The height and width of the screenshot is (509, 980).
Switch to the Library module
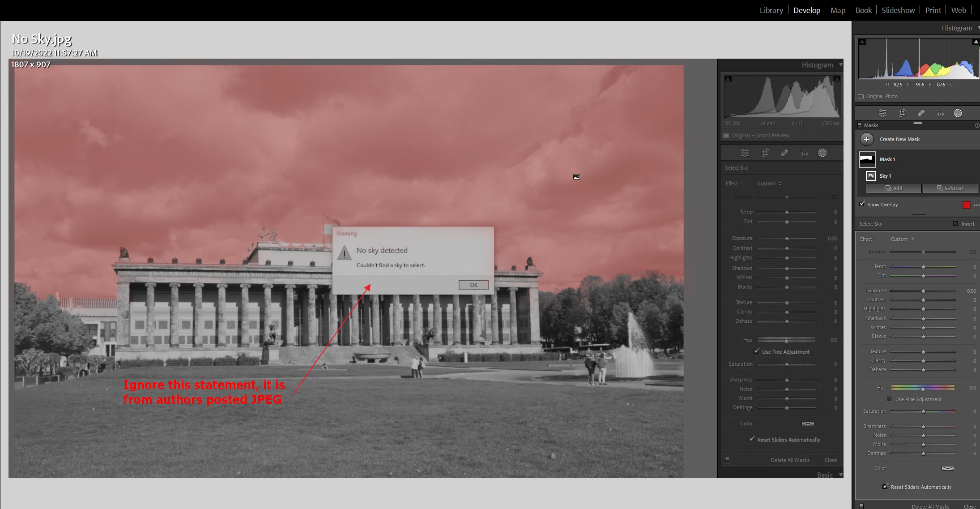(771, 10)
